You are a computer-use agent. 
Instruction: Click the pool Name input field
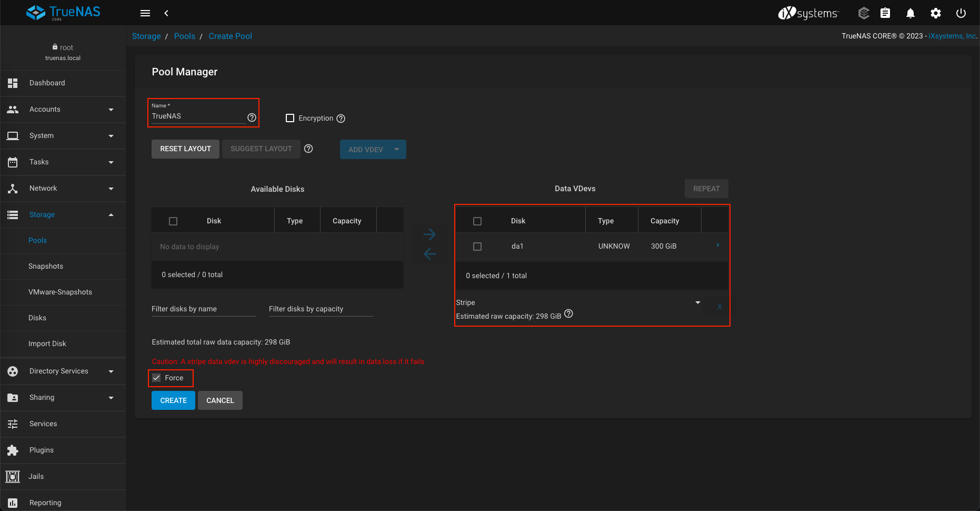[x=198, y=116]
